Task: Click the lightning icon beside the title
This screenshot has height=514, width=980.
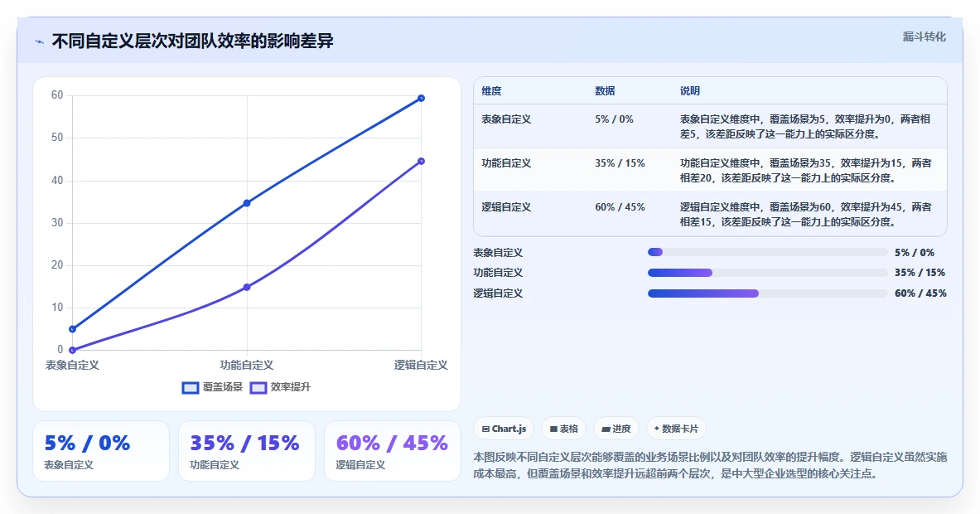Action: [x=40, y=42]
